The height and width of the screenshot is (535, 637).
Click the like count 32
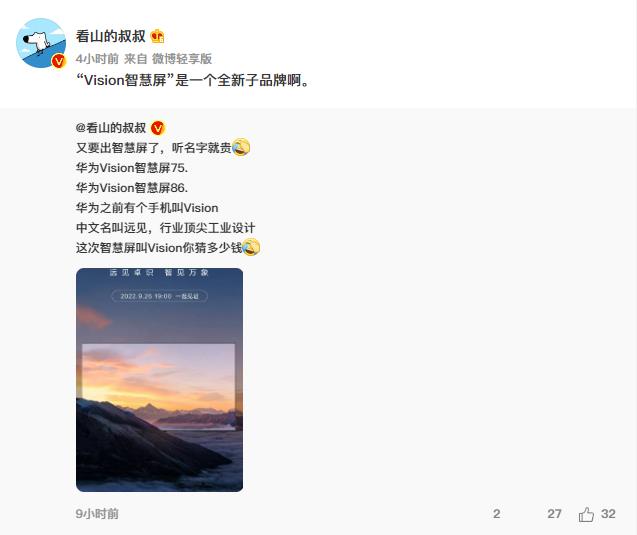(x=608, y=514)
